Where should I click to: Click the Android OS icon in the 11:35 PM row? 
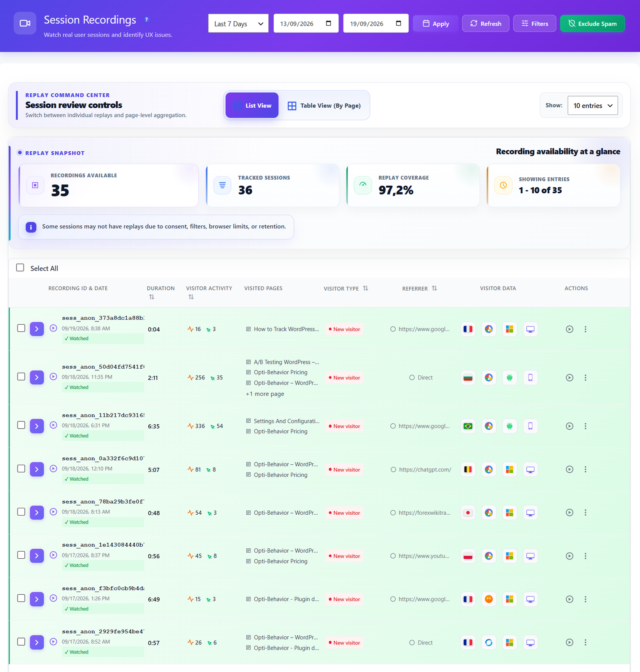pos(510,377)
